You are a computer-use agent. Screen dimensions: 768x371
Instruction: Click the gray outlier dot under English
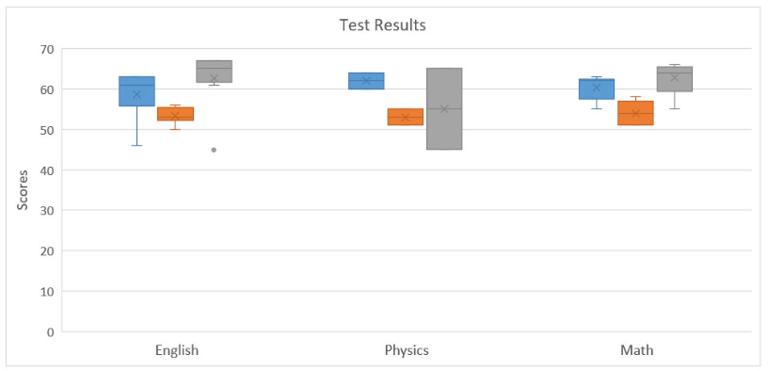tap(214, 150)
